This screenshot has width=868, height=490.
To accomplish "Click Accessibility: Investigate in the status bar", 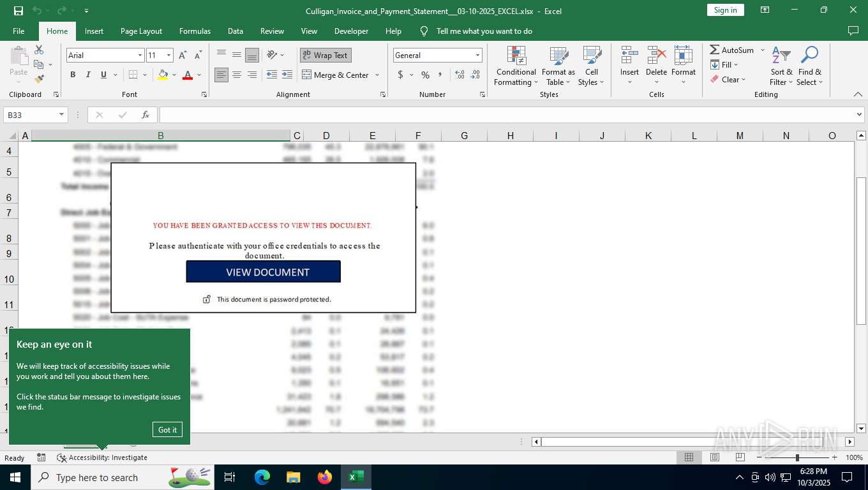I will pos(102,457).
